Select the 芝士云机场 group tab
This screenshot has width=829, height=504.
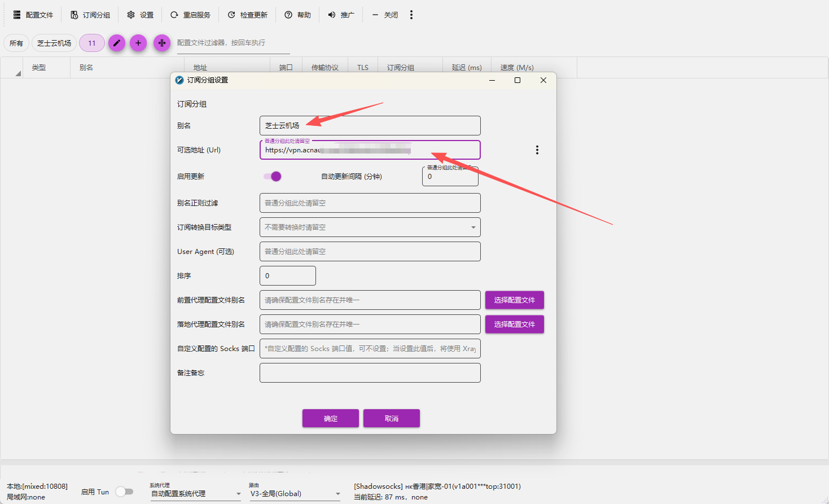54,43
